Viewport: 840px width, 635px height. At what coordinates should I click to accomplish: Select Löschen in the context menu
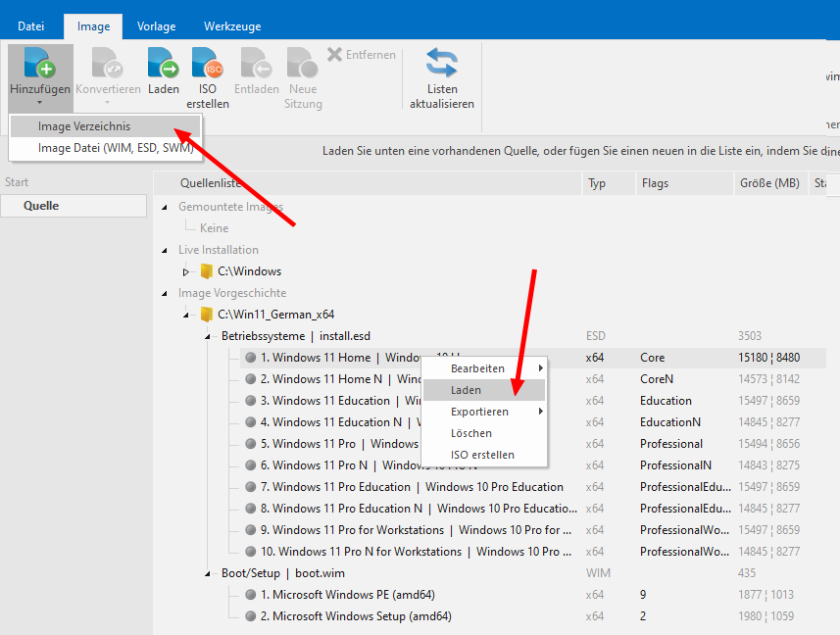[x=484, y=432]
